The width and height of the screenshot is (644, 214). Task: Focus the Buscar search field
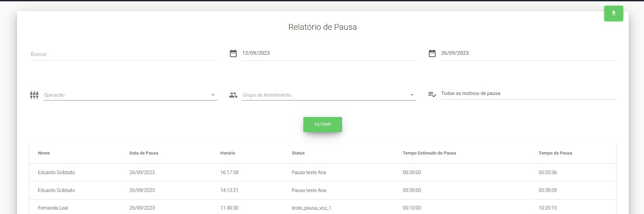click(x=124, y=54)
